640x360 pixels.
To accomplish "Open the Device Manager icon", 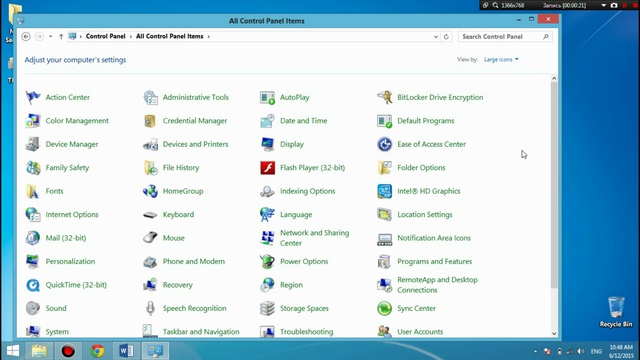I will click(x=33, y=144).
